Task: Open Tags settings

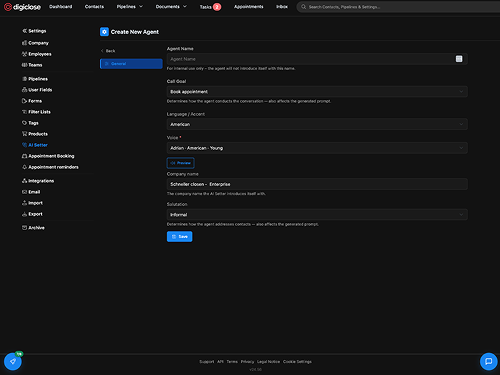Action: pyautogui.click(x=30, y=123)
